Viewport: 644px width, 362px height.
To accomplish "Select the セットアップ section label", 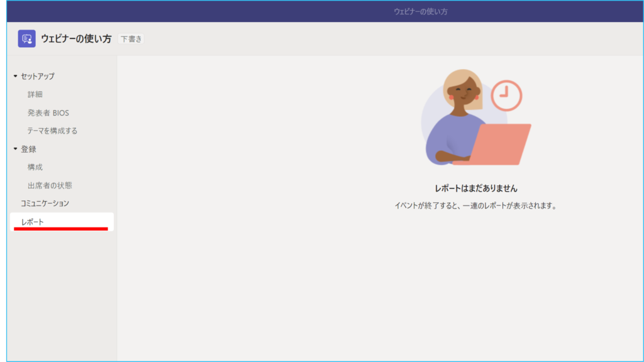I will click(x=38, y=76).
